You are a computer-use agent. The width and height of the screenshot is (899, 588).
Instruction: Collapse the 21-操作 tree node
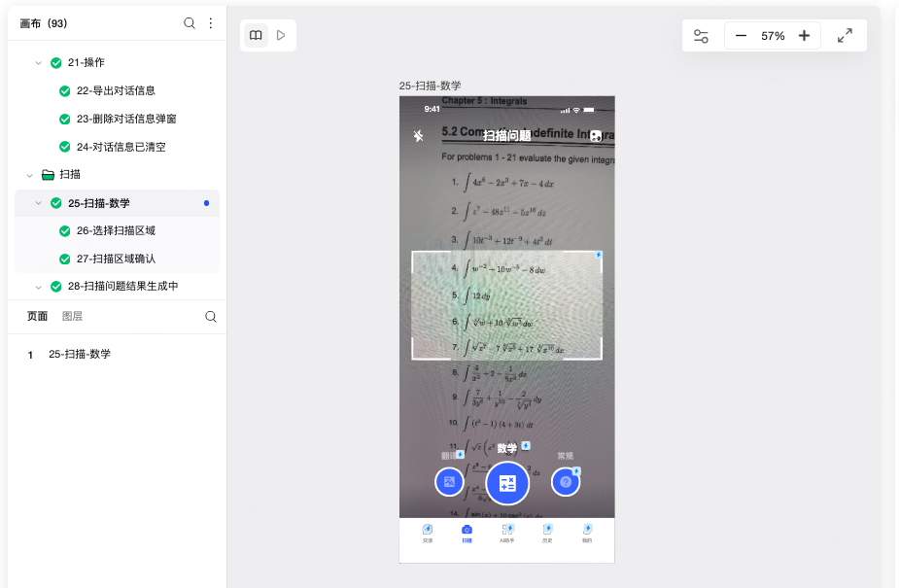(x=39, y=63)
